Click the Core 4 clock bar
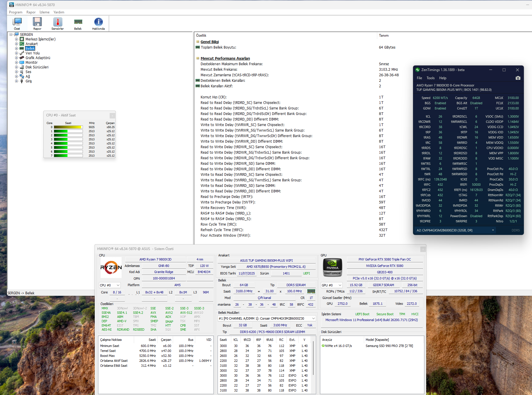 (68, 143)
